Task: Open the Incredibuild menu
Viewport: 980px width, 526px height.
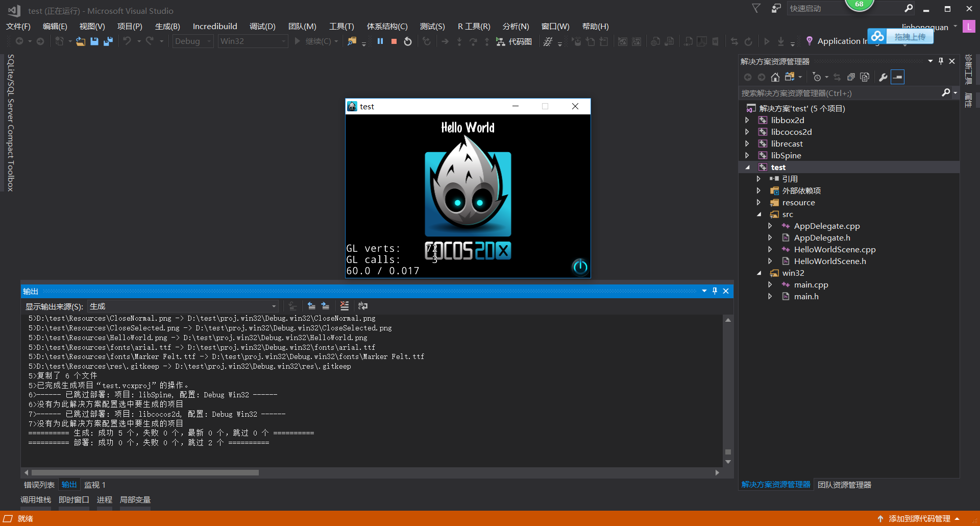Action: point(215,27)
